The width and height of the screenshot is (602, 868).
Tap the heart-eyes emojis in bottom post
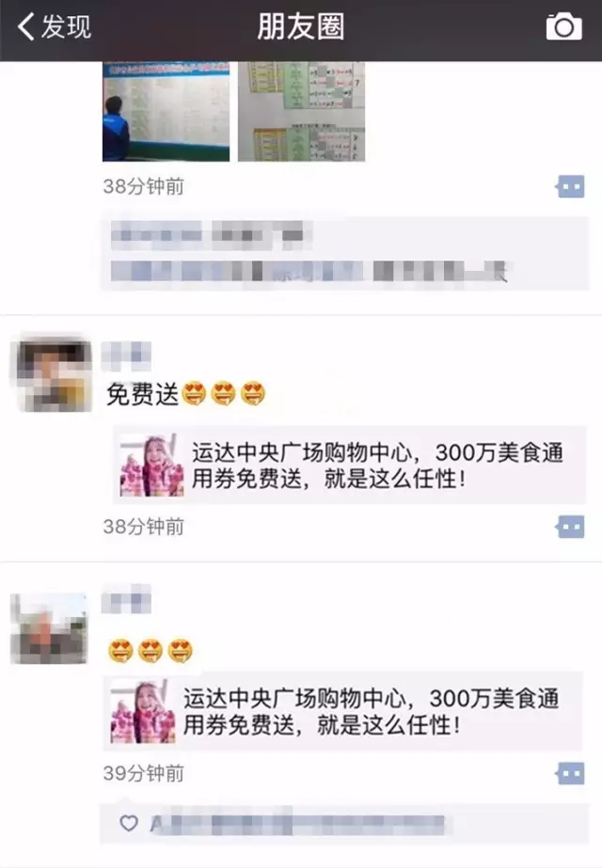point(150,651)
